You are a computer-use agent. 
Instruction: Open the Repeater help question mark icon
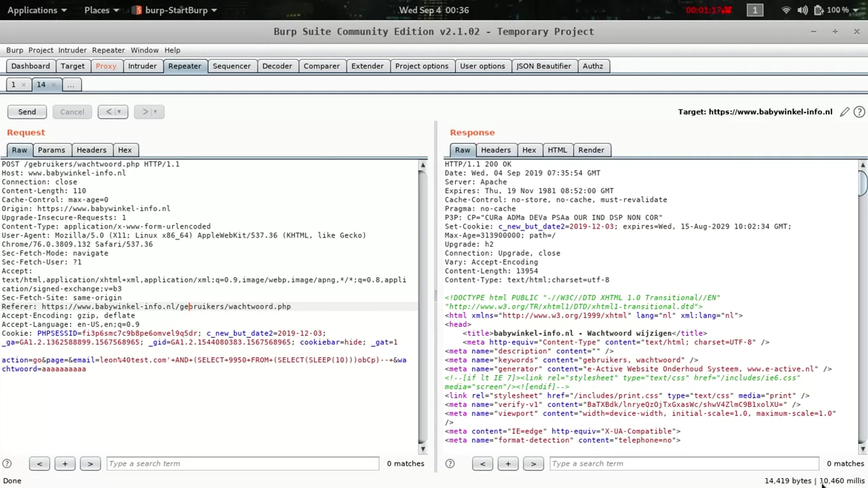coord(859,112)
